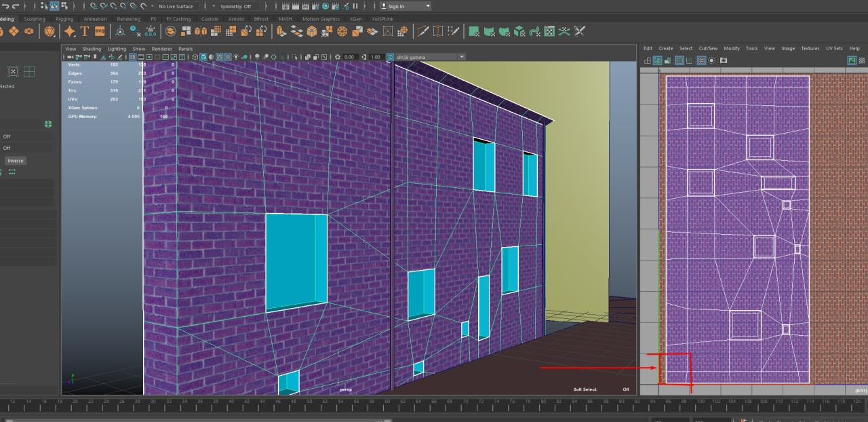Screen dimensions: 868x422
Task: Click the Undo arrow icon
Action: point(7,6)
